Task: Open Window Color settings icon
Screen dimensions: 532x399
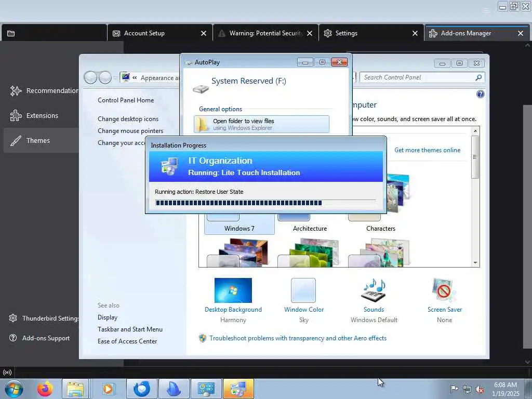Action: pyautogui.click(x=303, y=290)
